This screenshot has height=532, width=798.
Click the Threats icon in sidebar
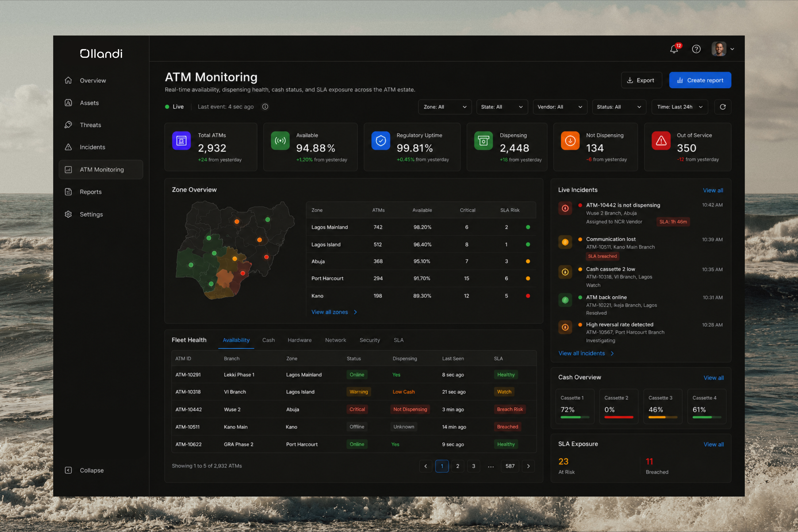pyautogui.click(x=68, y=125)
